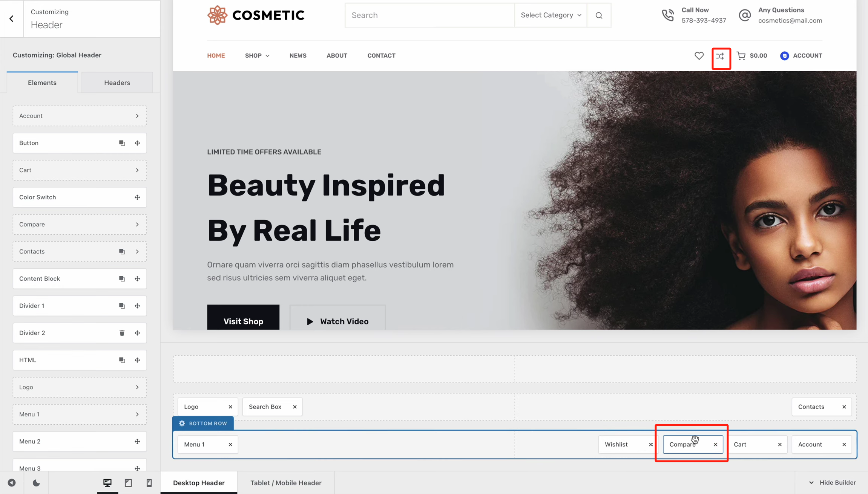Click the Visit Shop button
Image resolution: width=868 pixels, height=494 pixels.
click(x=243, y=321)
